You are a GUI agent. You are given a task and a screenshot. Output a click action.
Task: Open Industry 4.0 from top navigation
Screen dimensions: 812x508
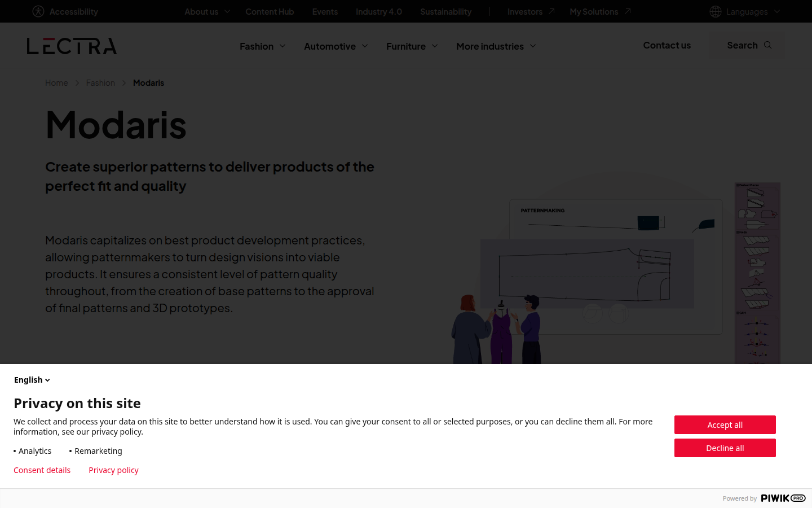coord(379,11)
